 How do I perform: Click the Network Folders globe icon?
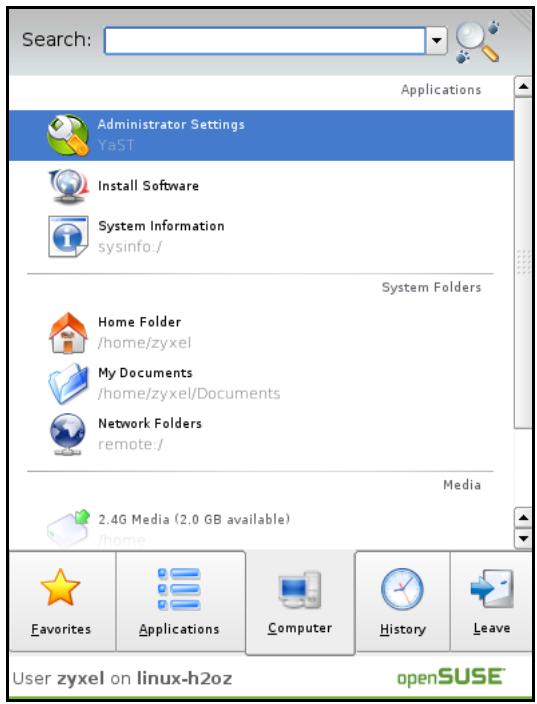click(68, 434)
